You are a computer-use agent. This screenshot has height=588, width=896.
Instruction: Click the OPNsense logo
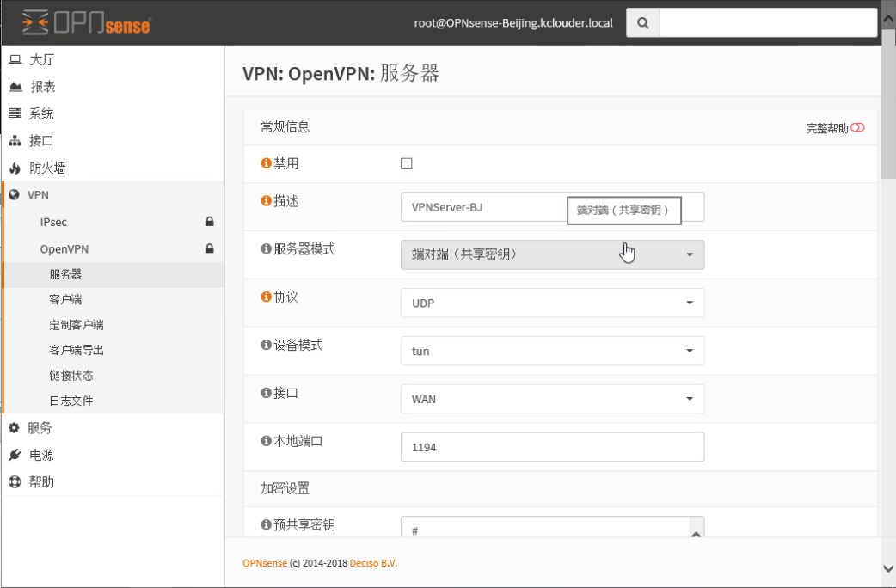point(86,22)
